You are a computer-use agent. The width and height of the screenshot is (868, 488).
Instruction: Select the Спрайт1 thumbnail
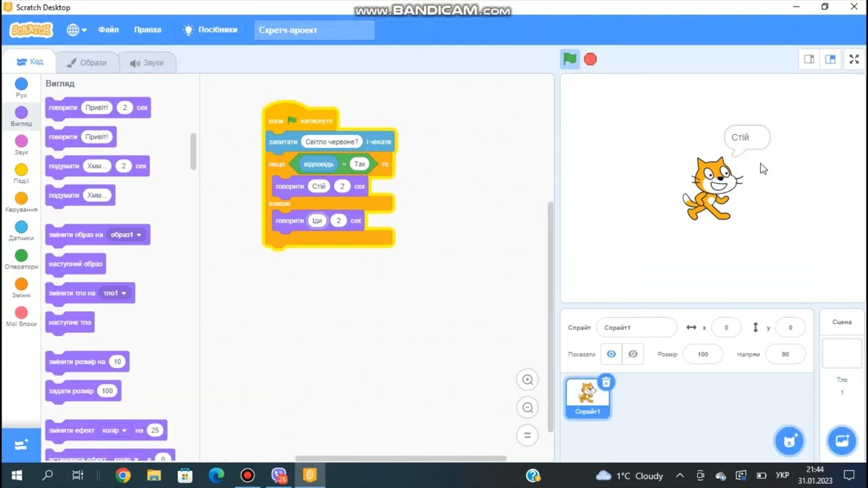point(587,398)
